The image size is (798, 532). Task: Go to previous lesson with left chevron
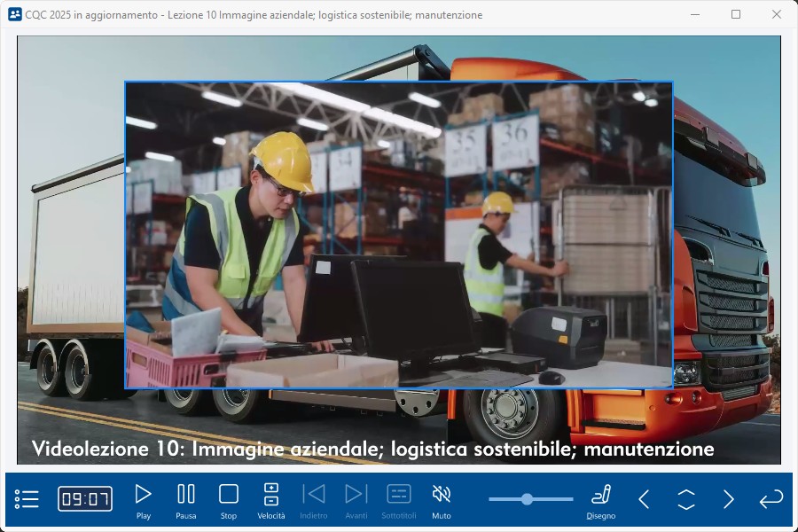[644, 499]
